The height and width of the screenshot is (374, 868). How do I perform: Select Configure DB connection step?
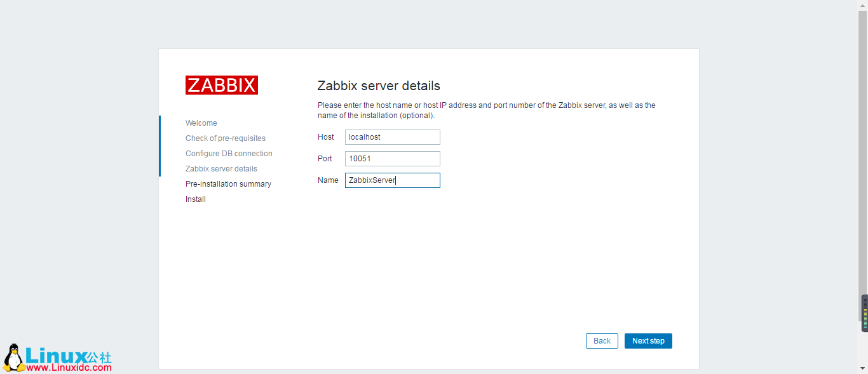tap(229, 153)
